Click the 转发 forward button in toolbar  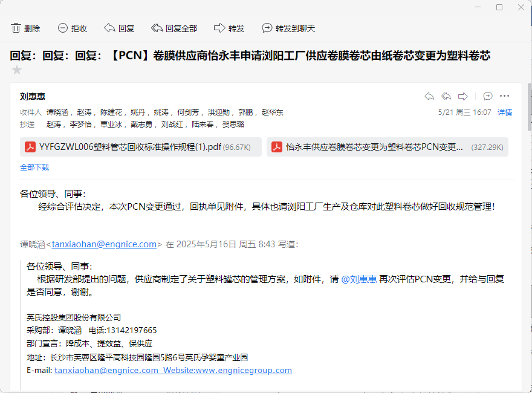229,28
